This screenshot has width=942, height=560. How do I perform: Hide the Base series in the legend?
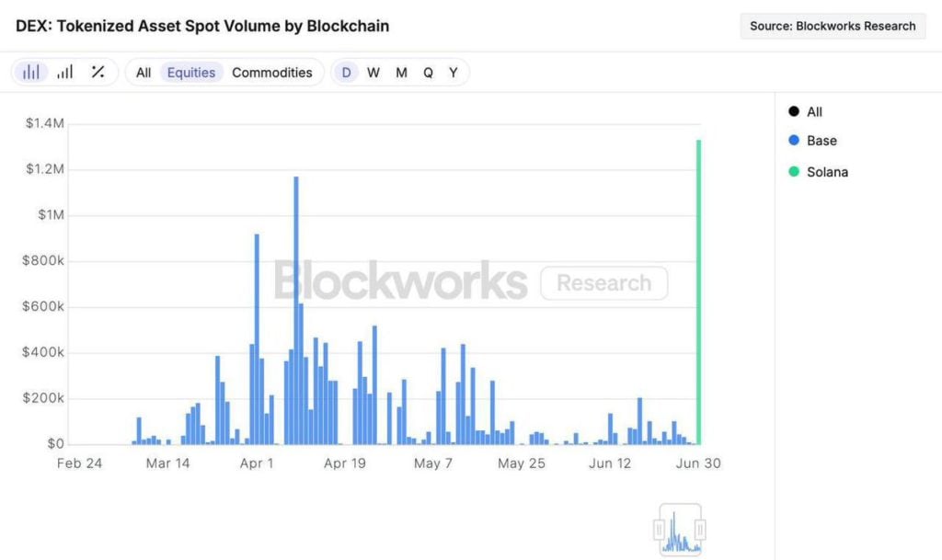[x=812, y=141]
